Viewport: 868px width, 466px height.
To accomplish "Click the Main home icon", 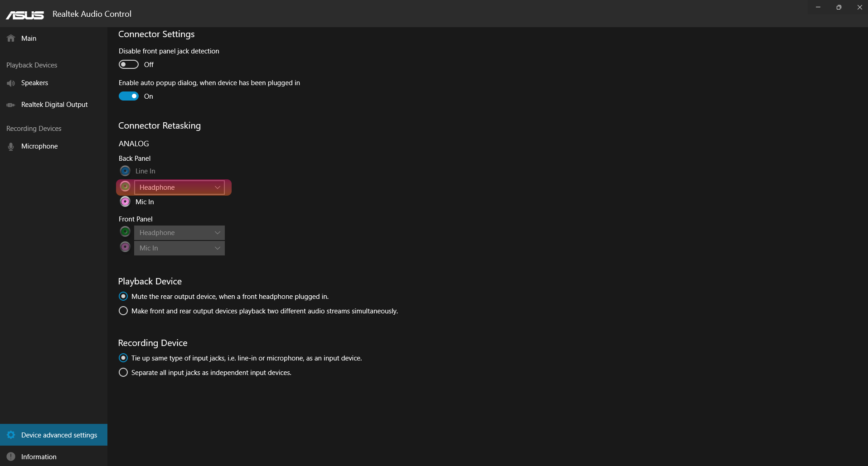I will coord(11,38).
